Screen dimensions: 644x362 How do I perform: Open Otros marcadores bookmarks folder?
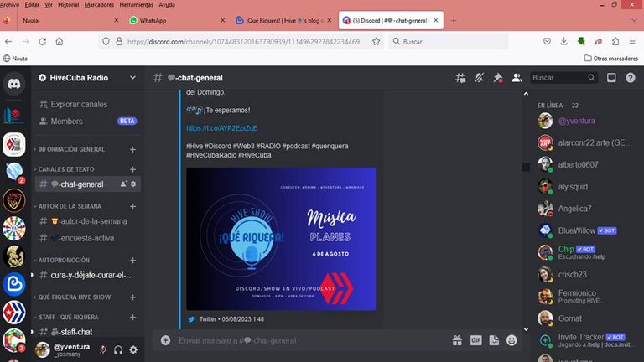pyautogui.click(x=611, y=59)
